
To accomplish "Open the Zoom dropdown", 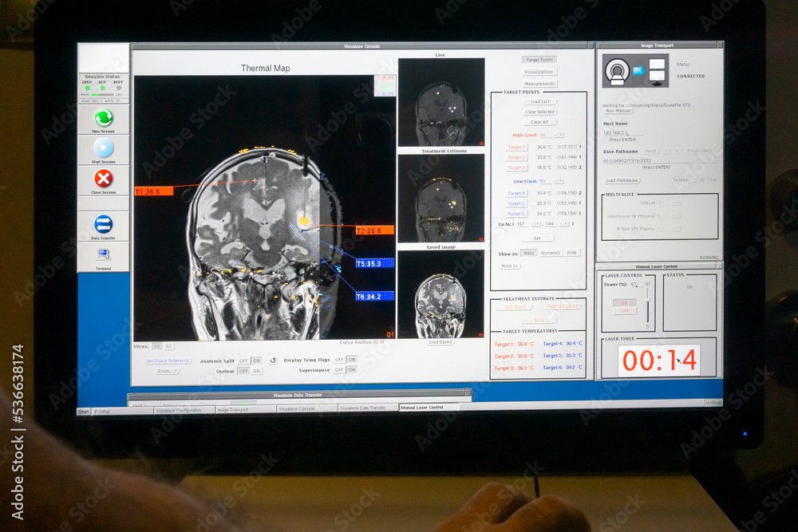I will pos(167,371).
